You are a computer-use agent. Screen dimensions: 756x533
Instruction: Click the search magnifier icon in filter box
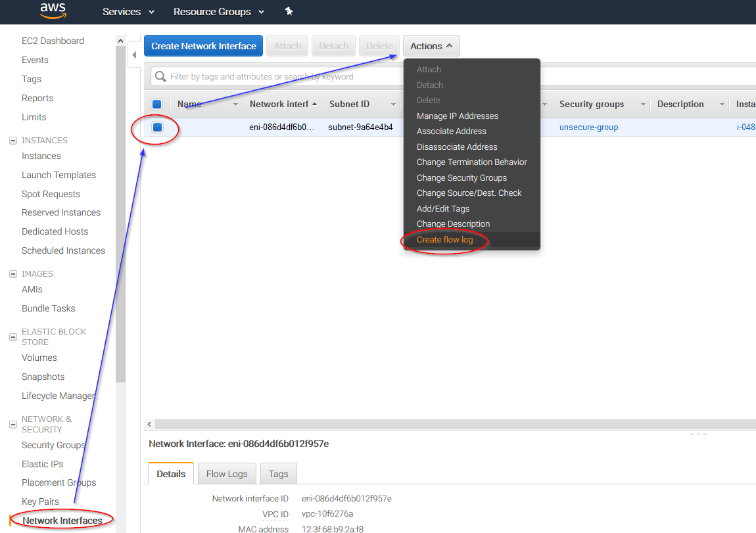coord(160,76)
